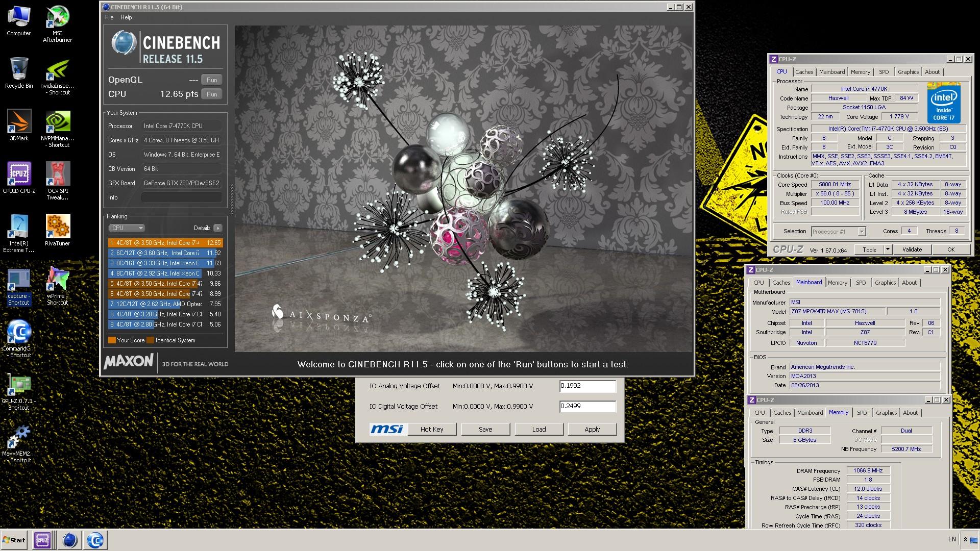
Task: Open the ranking CPU dropdown
Action: tap(127, 228)
